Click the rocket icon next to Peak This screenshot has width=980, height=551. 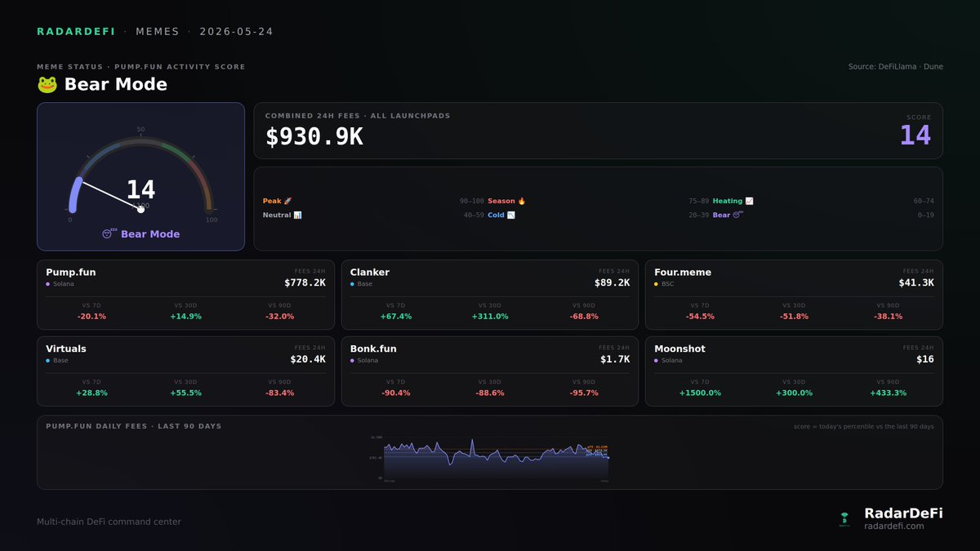coord(287,201)
